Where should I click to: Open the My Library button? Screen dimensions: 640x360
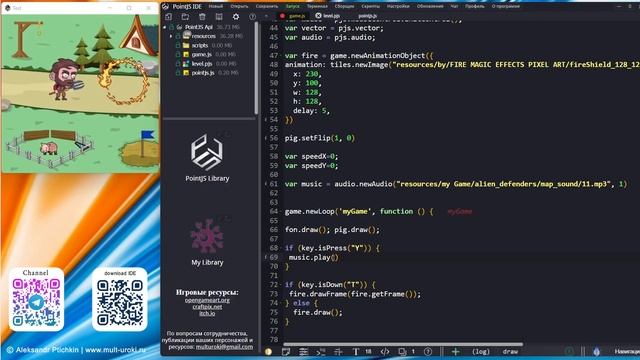207,242
